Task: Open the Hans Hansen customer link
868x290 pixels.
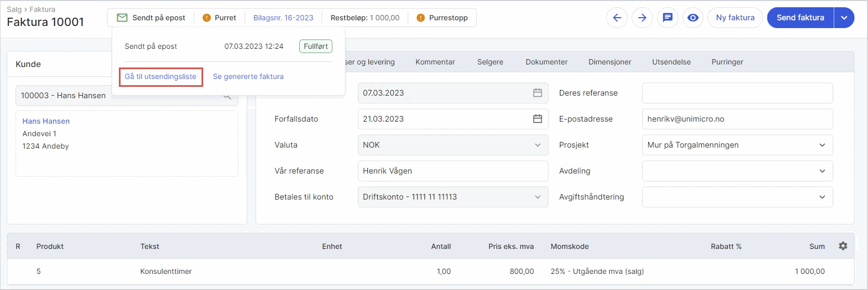Action: (x=46, y=121)
